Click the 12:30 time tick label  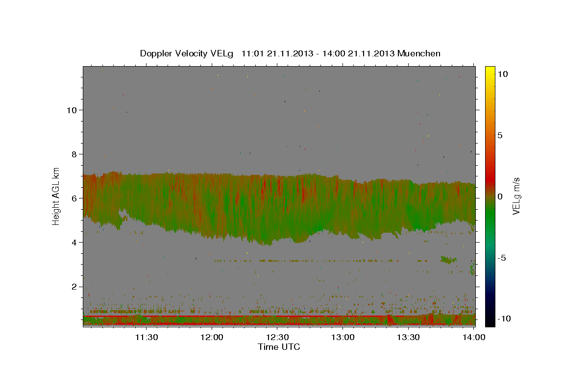pos(277,337)
